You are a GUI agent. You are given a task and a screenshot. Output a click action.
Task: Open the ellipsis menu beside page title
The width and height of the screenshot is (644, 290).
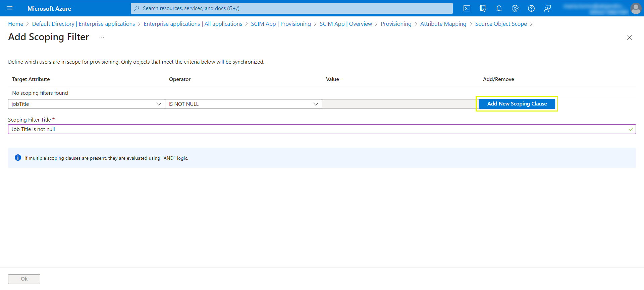pyautogui.click(x=102, y=37)
